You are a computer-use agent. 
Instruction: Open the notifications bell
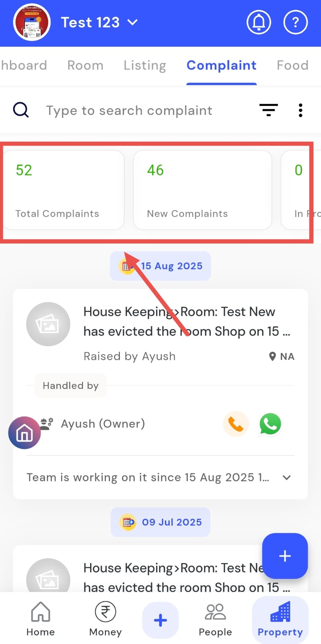pos(259,22)
